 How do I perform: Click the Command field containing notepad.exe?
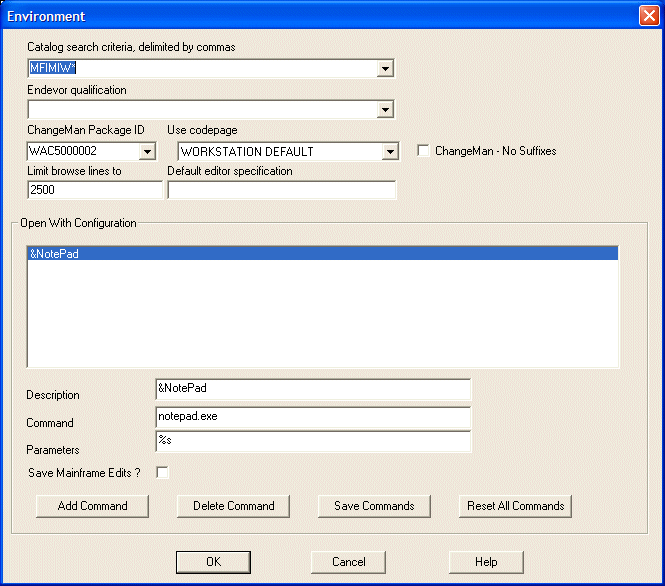pyautogui.click(x=312, y=415)
